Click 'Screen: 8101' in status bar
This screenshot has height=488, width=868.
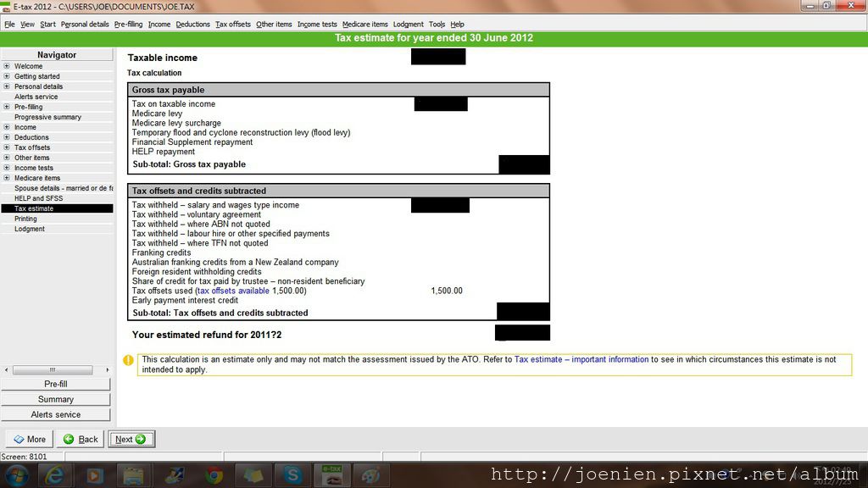[x=24, y=457]
